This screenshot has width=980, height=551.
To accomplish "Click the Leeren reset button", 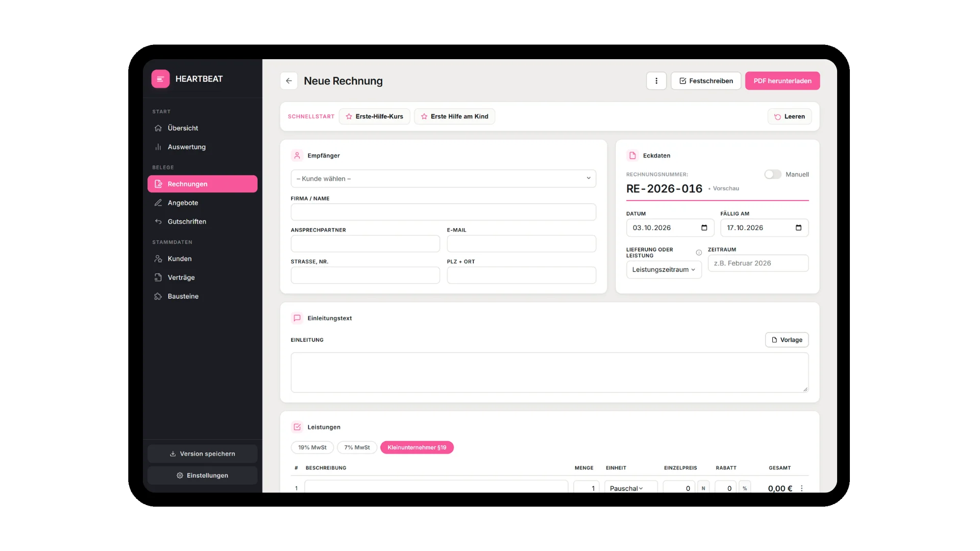I will click(x=790, y=116).
